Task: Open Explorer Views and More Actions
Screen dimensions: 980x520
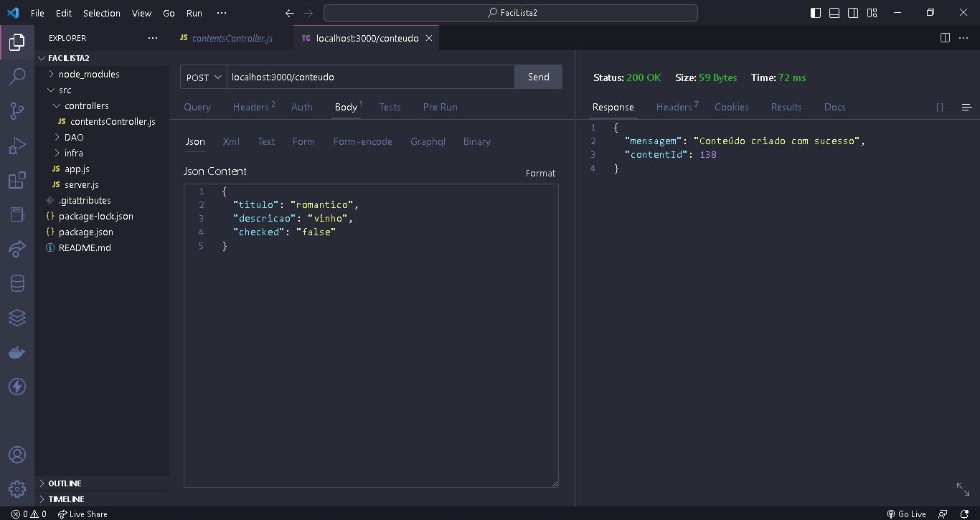Action: tap(153, 38)
